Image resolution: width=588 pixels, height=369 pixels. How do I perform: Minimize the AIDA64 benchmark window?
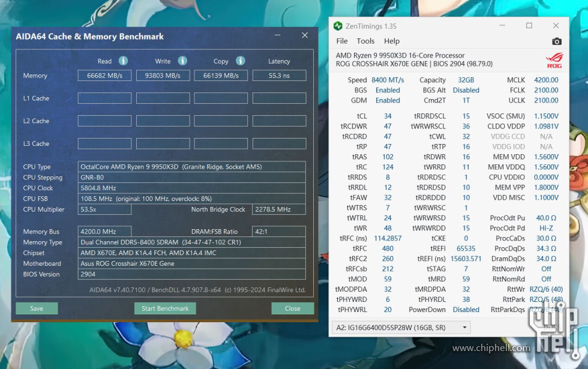click(277, 35)
